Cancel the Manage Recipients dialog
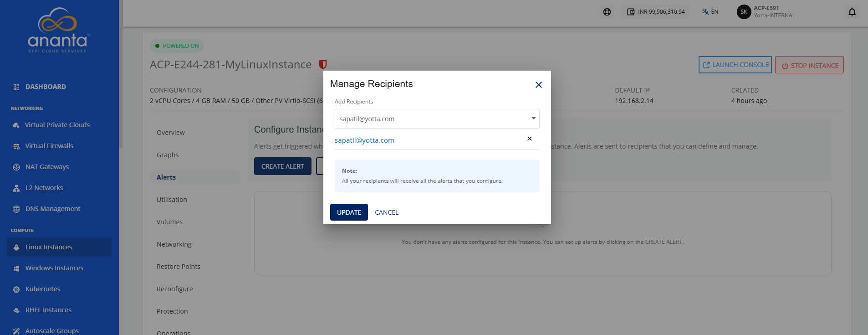868x335 pixels. pyautogui.click(x=387, y=212)
